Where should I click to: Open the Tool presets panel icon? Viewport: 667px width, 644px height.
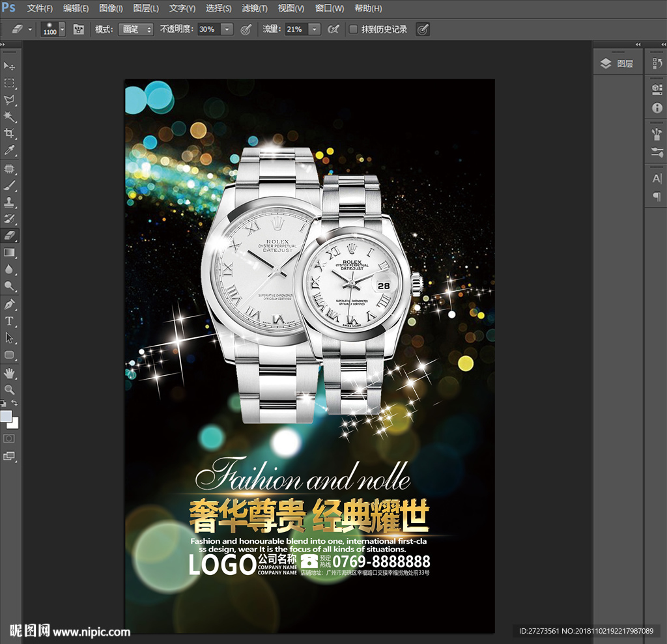coord(657,152)
